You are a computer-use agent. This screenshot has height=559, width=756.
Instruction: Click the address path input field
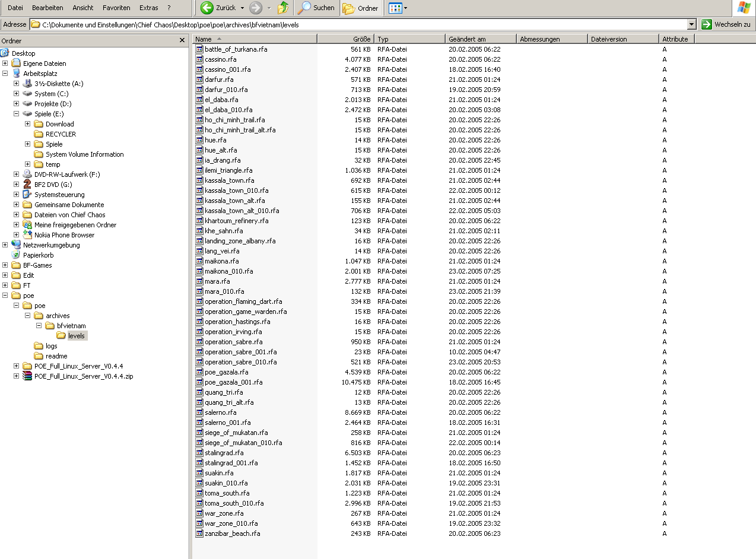coord(363,24)
